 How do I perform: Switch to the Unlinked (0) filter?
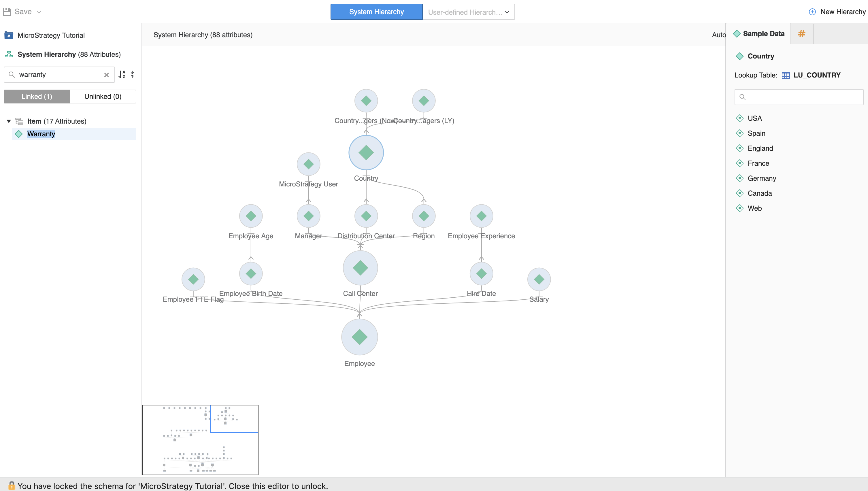pos(103,97)
